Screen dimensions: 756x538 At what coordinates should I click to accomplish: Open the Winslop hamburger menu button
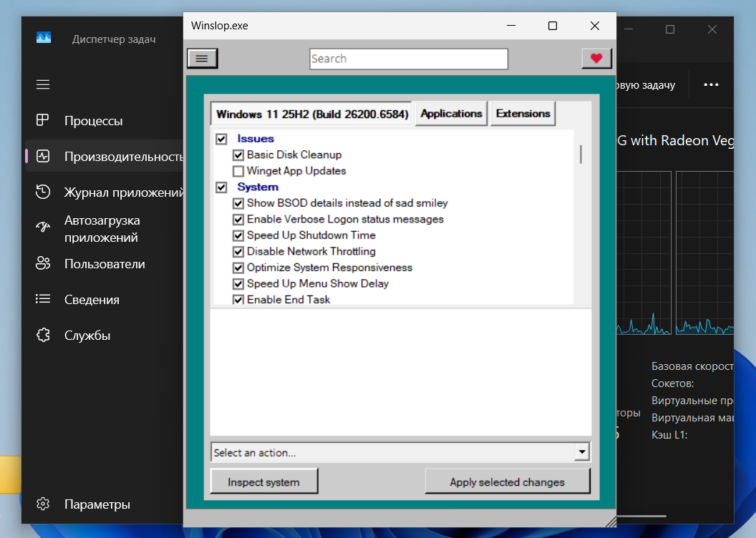pos(202,58)
